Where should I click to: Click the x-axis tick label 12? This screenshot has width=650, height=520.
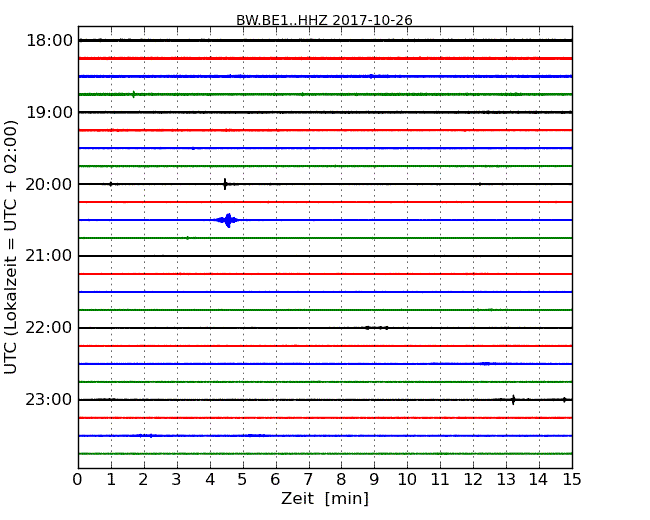[473, 479]
